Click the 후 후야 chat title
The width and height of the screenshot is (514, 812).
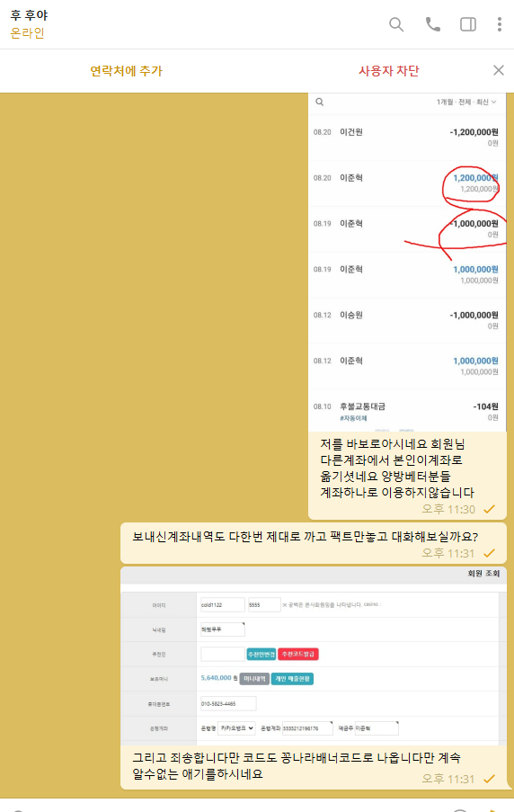[29, 15]
